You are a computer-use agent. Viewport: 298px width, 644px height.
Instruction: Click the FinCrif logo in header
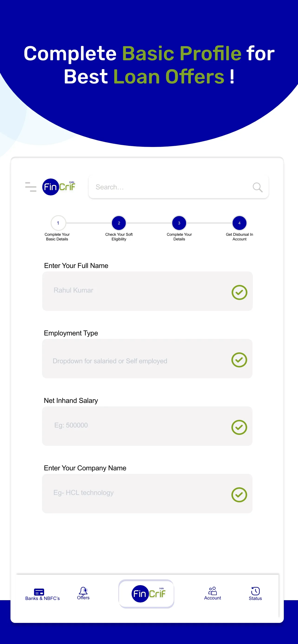pos(59,187)
